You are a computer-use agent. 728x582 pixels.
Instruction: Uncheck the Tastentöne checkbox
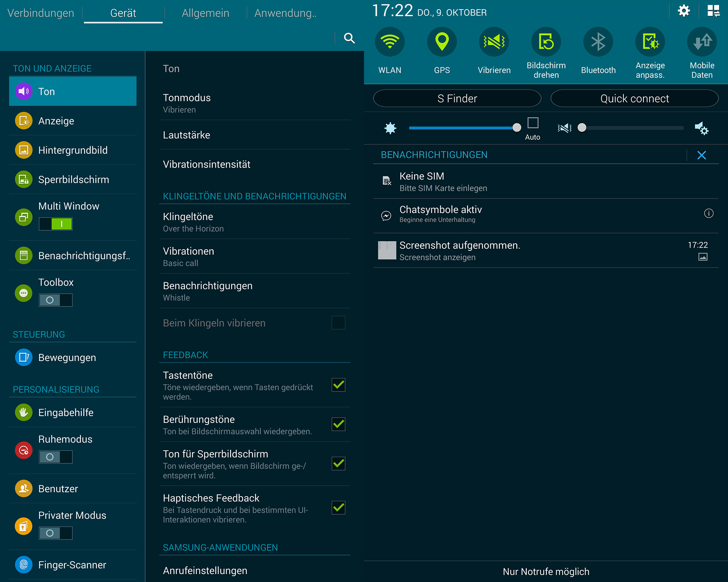click(x=338, y=385)
